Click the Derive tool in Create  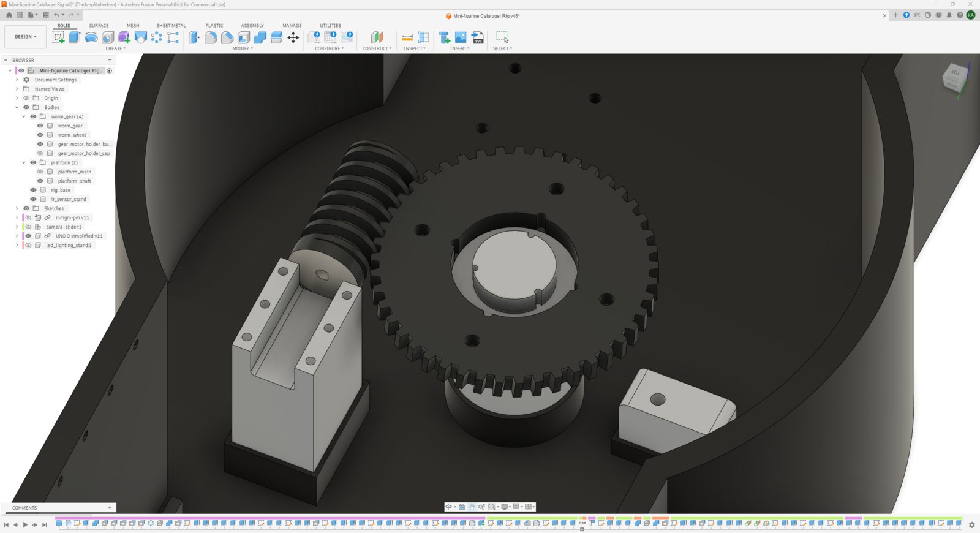pyautogui.click(x=124, y=37)
